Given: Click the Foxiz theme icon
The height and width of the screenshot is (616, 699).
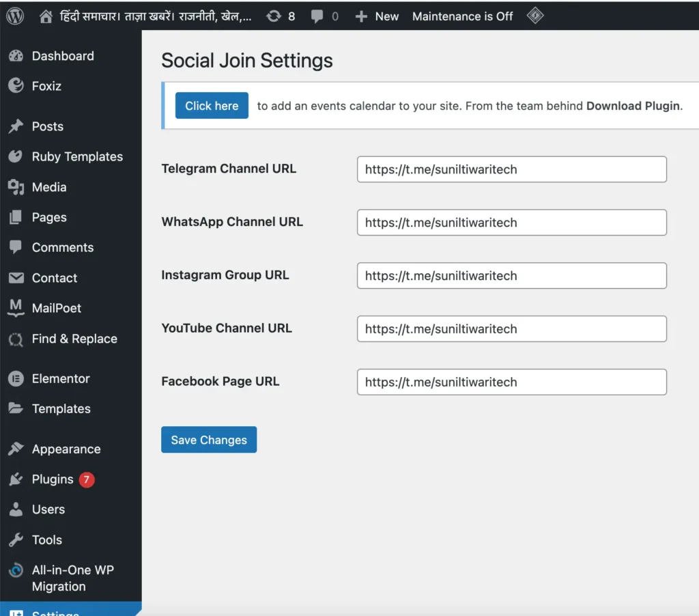Looking at the screenshot, I should click(x=16, y=85).
